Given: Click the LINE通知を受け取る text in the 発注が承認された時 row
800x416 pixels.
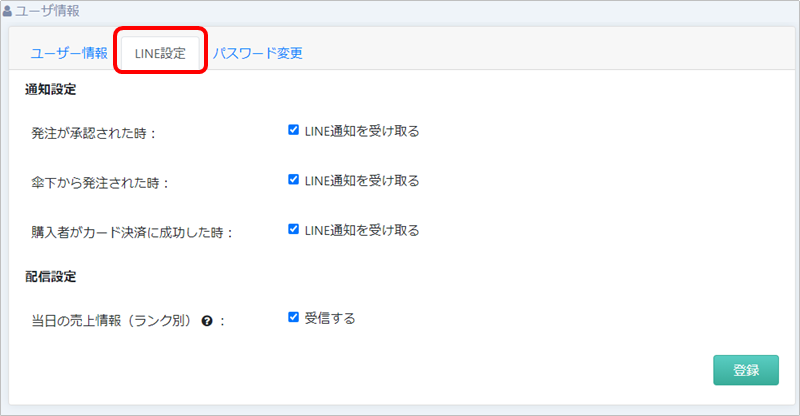Looking at the screenshot, I should 361,131.
